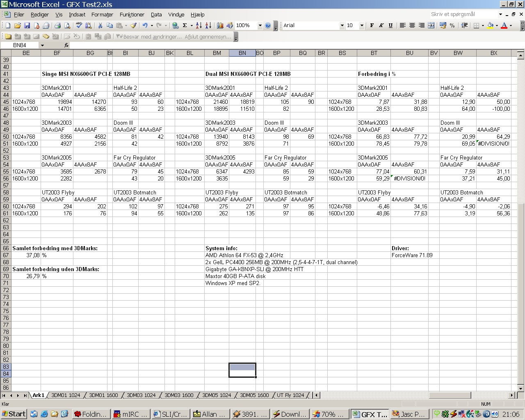Create a new blank workbook
The width and height of the screenshot is (525, 420).
[8, 25]
